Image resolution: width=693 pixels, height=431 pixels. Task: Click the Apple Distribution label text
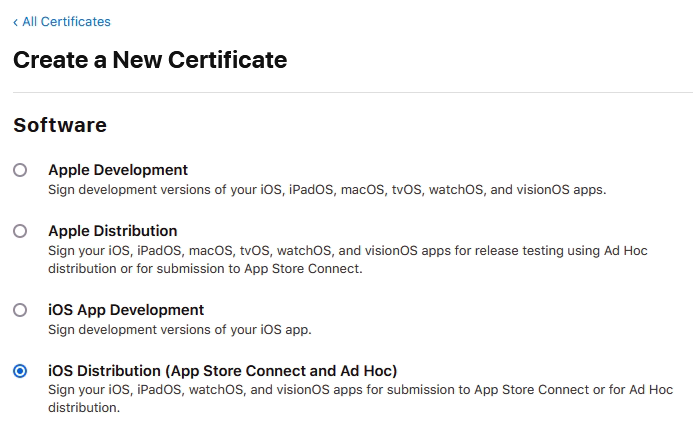tap(112, 230)
